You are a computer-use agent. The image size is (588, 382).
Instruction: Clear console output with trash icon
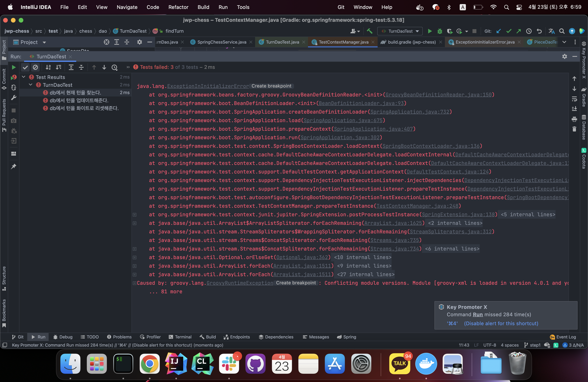(574, 129)
